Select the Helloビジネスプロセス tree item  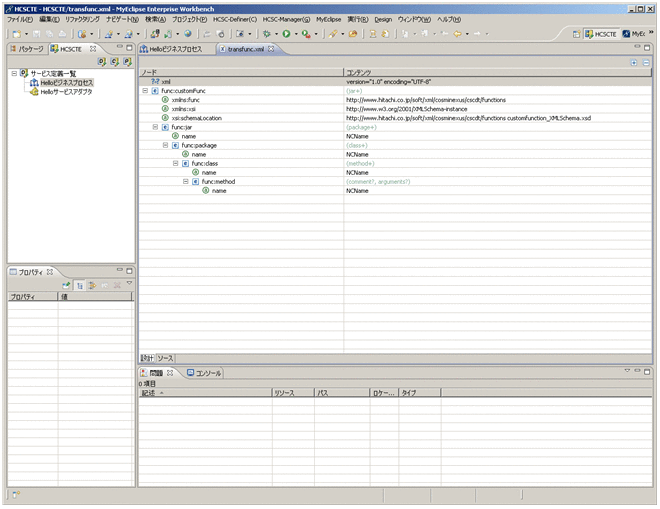point(67,82)
